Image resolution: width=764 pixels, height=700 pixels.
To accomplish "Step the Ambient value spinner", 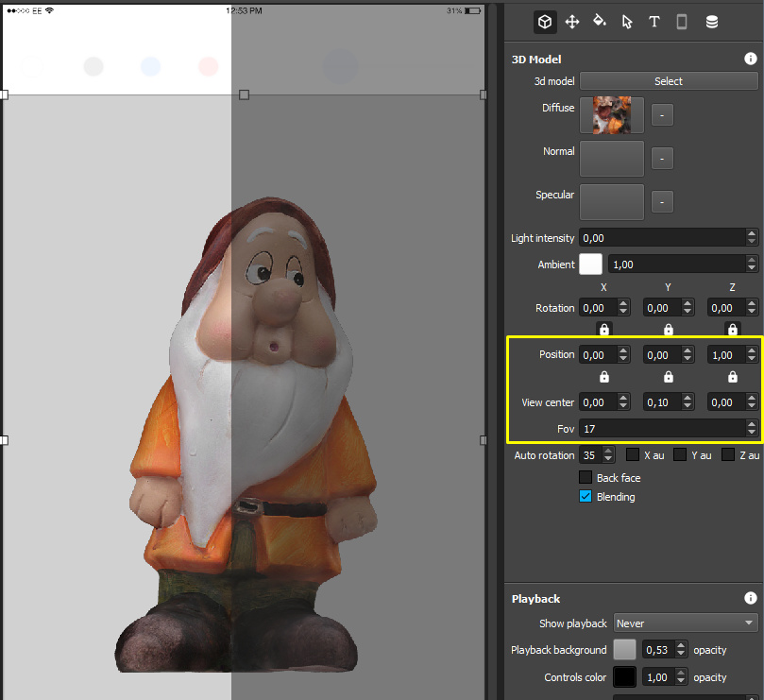I will point(752,265).
